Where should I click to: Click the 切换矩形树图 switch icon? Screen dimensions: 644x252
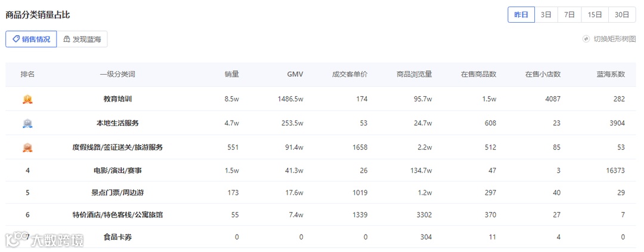pyautogui.click(x=587, y=39)
